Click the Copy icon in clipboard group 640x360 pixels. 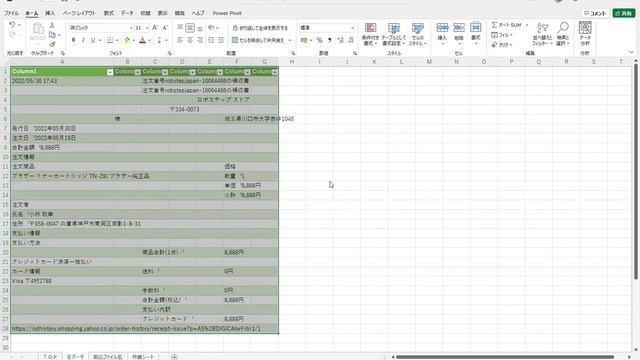point(52,35)
